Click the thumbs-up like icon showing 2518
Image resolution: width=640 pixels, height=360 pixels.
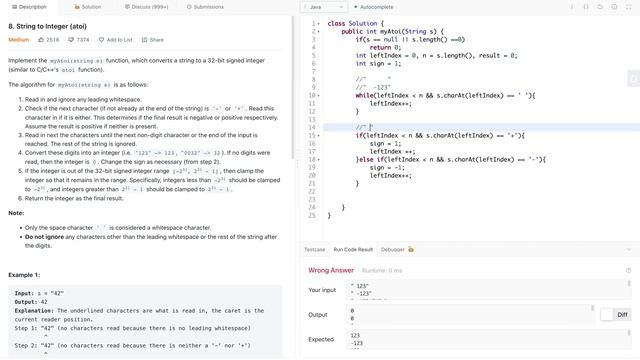click(41, 40)
